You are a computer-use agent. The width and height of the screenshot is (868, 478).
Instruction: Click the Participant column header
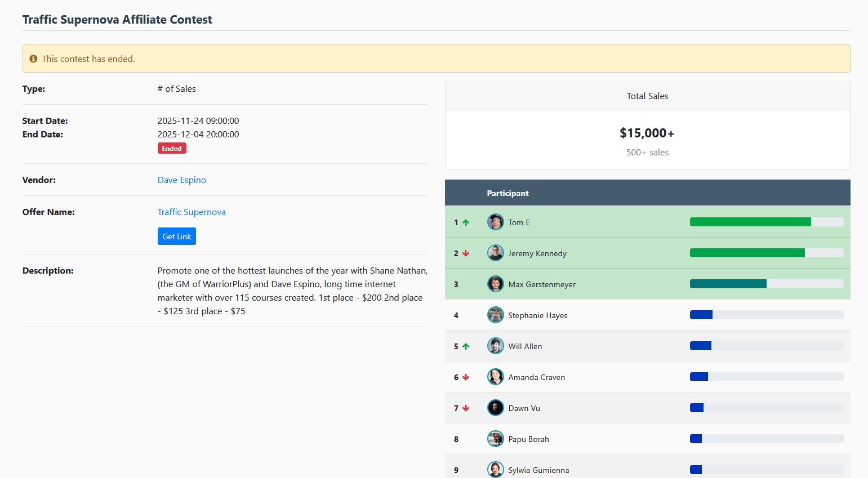click(508, 193)
